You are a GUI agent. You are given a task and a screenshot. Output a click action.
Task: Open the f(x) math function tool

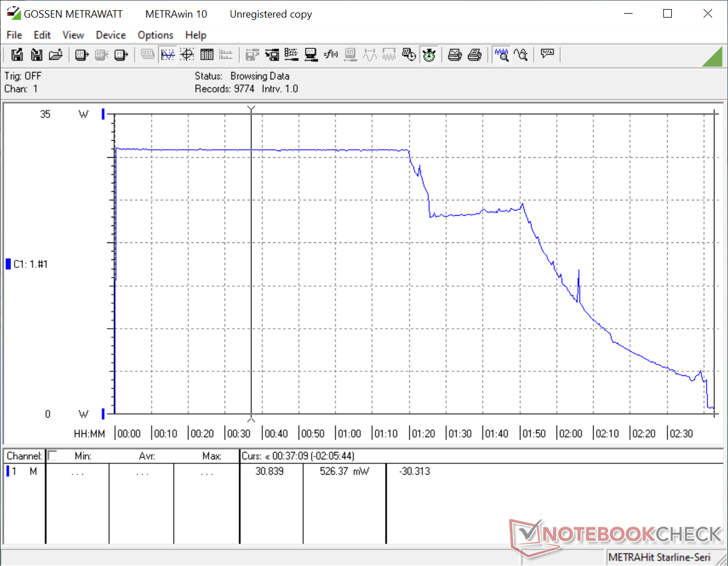click(x=330, y=54)
